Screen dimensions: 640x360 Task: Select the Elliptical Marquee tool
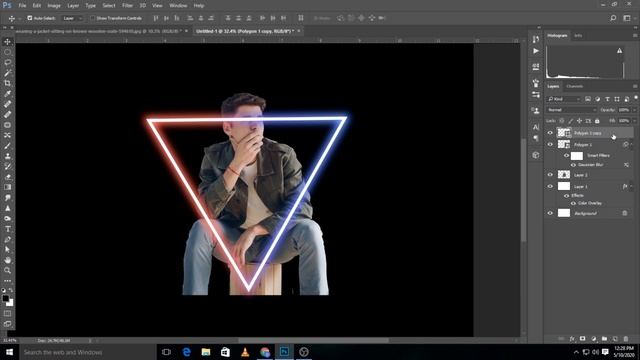coord(7,52)
